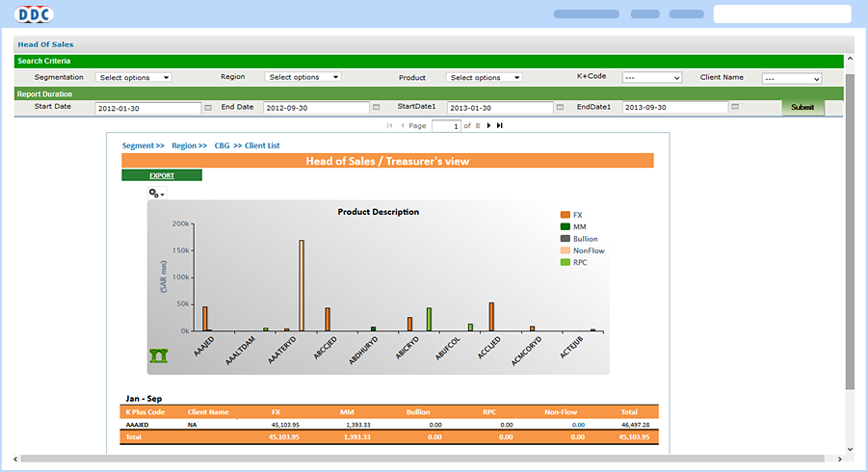This screenshot has width=868, height=472.
Task: Open the Product options dropdown
Action: [x=484, y=77]
